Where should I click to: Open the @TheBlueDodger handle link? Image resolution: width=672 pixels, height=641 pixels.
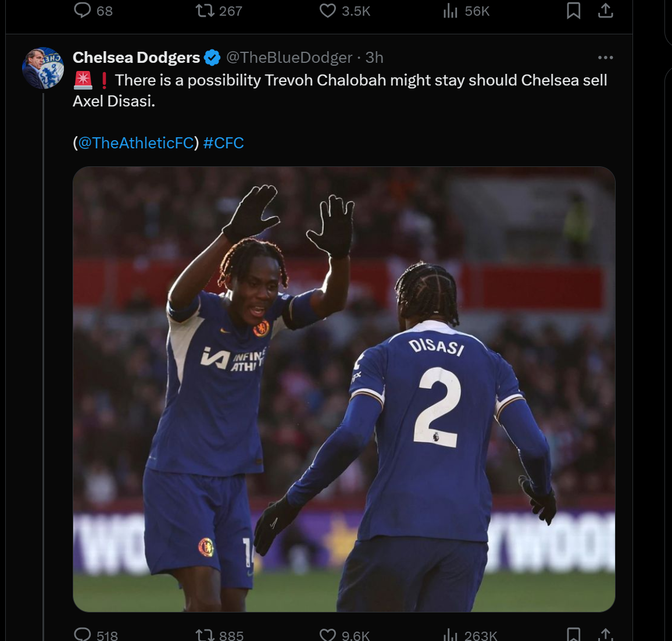tap(289, 58)
